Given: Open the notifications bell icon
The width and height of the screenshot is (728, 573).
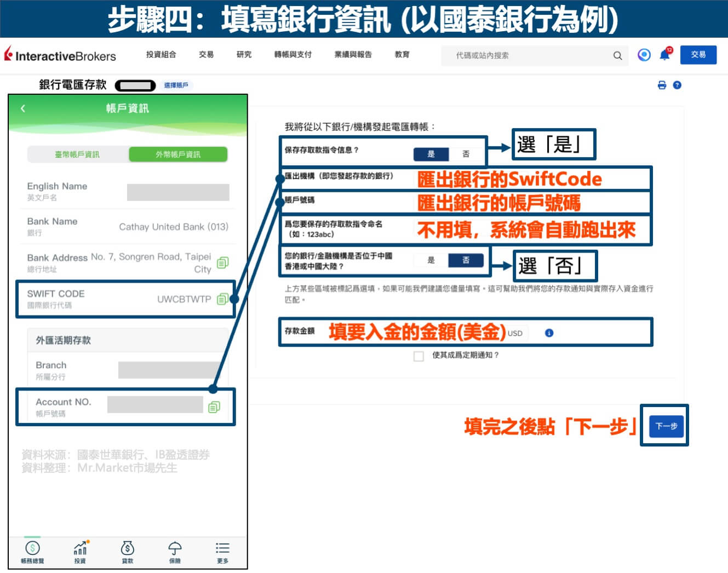Looking at the screenshot, I should [x=665, y=54].
